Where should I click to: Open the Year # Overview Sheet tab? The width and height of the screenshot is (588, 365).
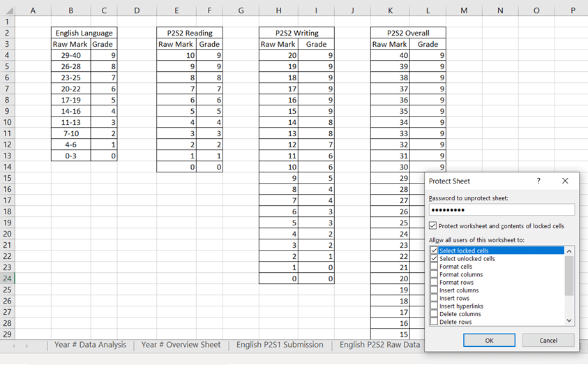[x=181, y=345]
